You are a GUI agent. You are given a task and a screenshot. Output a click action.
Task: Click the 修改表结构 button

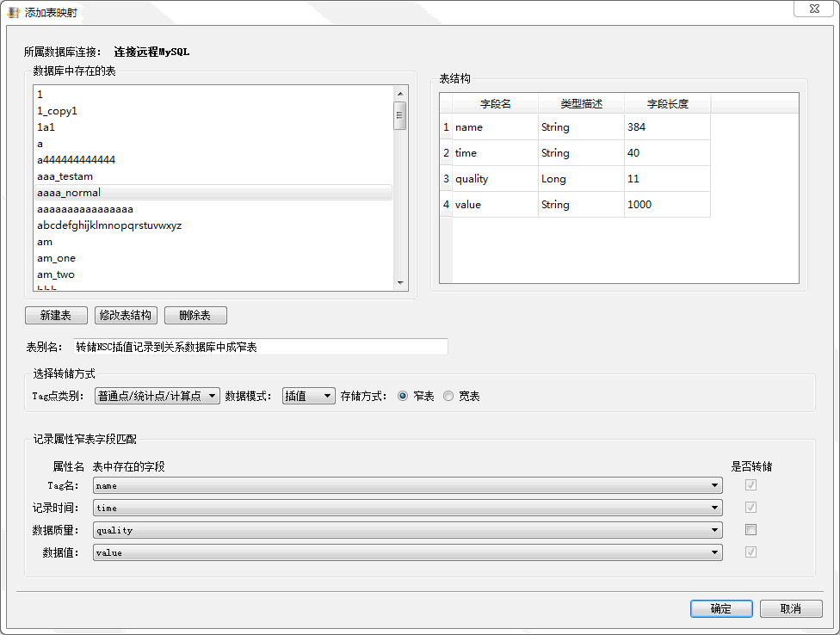point(126,316)
